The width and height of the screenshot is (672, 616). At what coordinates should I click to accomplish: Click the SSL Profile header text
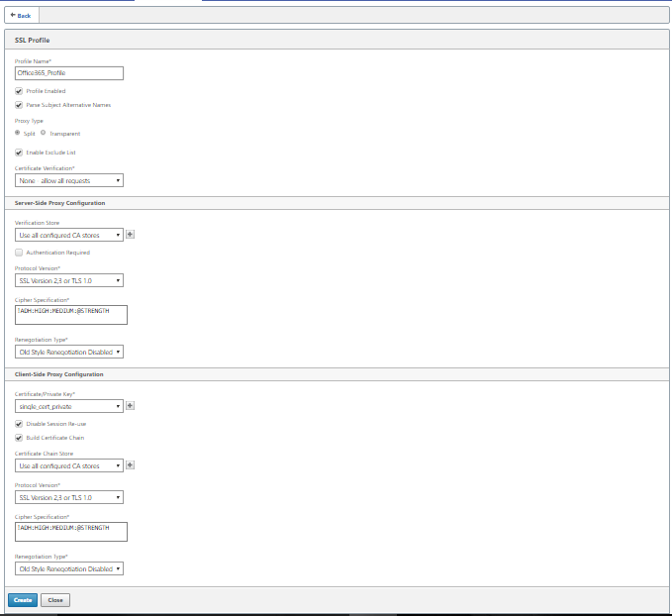32,40
